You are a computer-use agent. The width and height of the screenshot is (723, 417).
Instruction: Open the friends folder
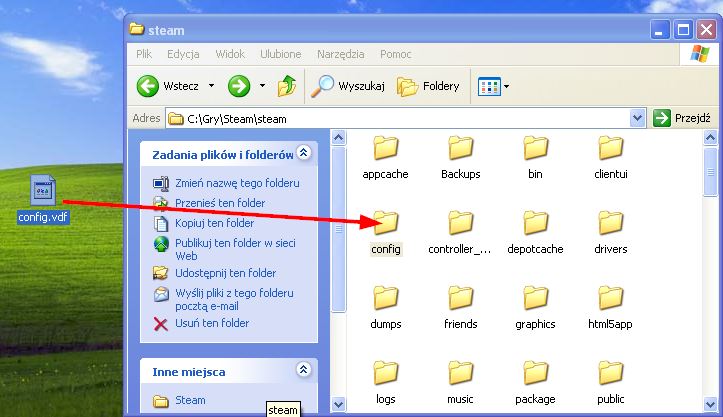point(461,308)
